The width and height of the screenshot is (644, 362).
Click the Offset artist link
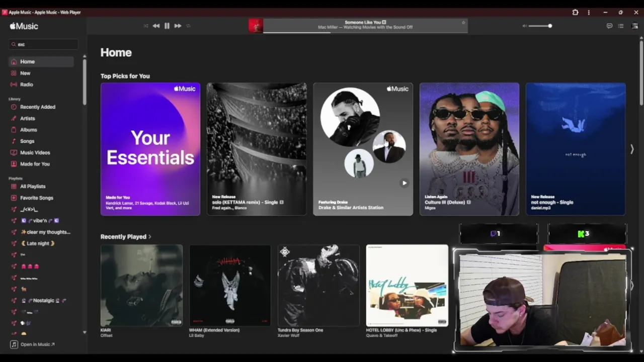click(x=106, y=335)
